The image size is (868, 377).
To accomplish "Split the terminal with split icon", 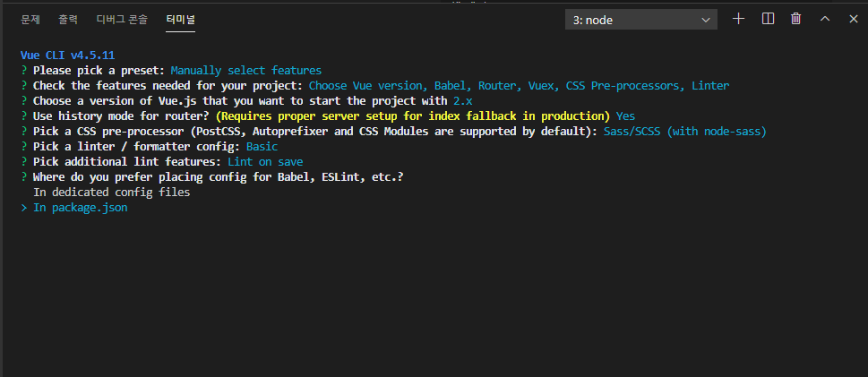I will coord(768,19).
